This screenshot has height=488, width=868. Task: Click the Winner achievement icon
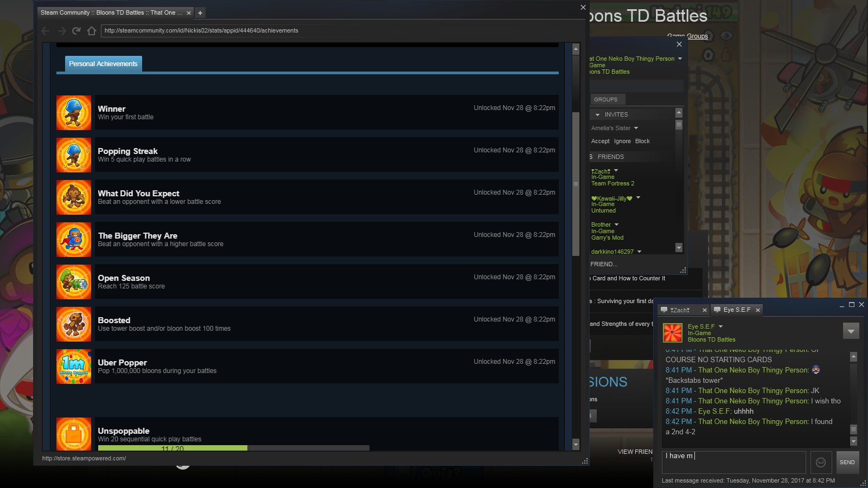point(74,113)
